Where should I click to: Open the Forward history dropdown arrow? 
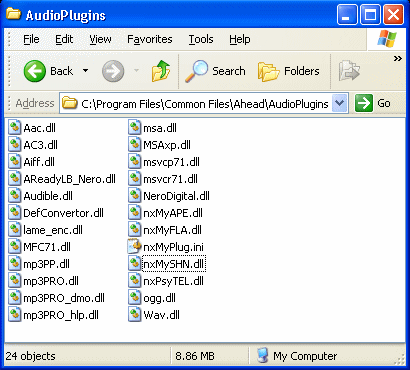click(x=136, y=71)
